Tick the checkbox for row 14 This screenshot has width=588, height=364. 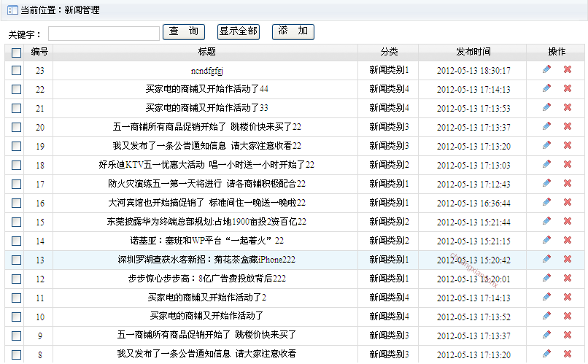click(x=16, y=241)
